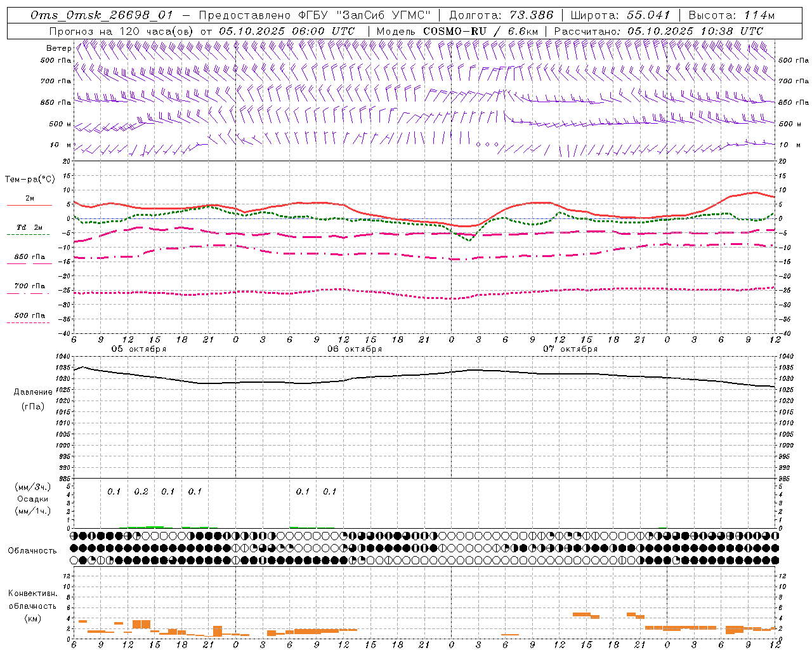Click the Осадки precipitation label
This screenshot has width=812, height=650.
point(33,499)
